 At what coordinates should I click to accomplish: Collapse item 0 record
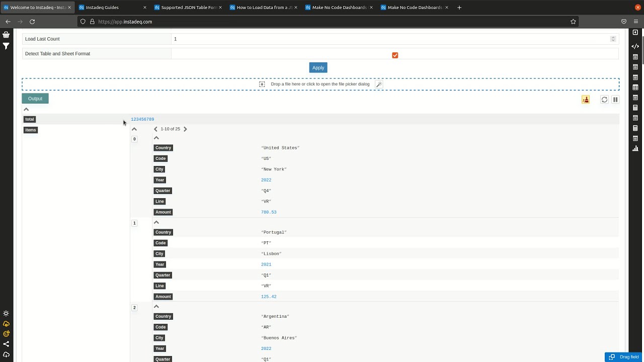point(156,138)
